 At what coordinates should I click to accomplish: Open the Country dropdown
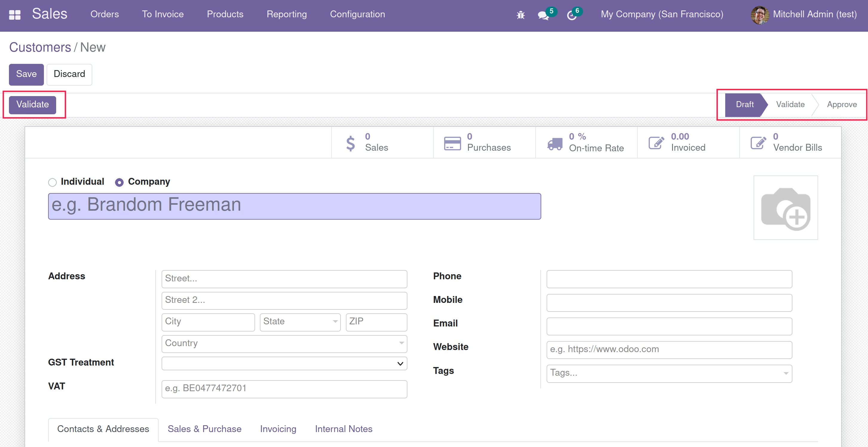pos(284,343)
